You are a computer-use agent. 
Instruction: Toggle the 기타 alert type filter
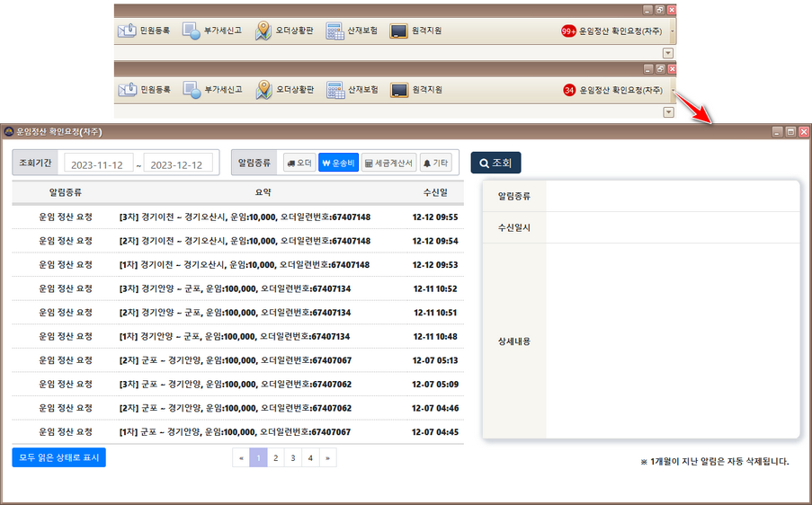436,163
